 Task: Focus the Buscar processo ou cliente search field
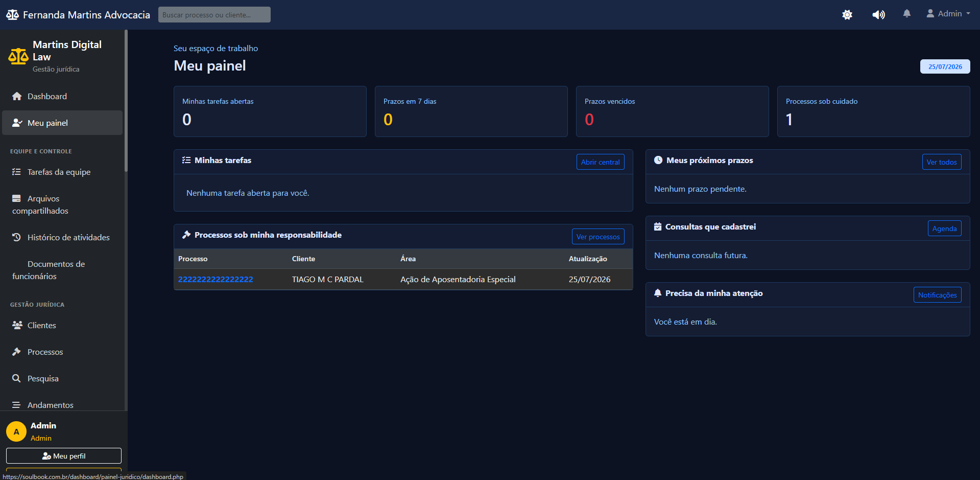[214, 15]
